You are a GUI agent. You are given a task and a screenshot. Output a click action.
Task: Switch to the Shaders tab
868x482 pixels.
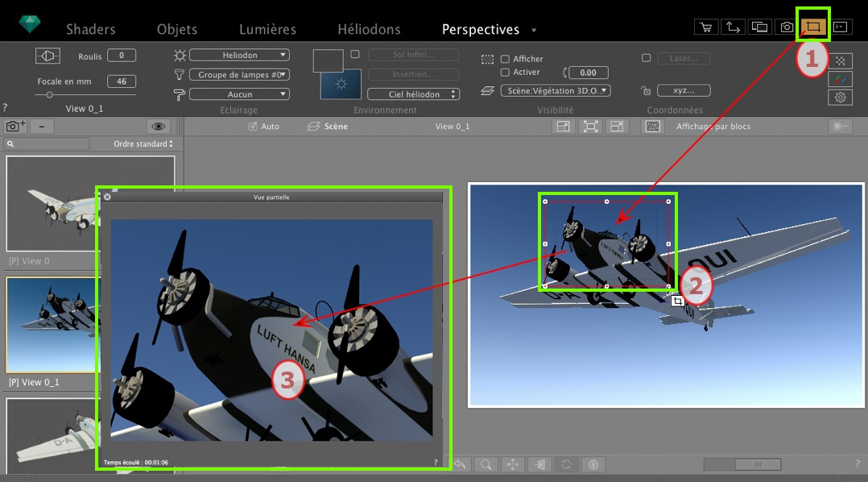point(91,29)
